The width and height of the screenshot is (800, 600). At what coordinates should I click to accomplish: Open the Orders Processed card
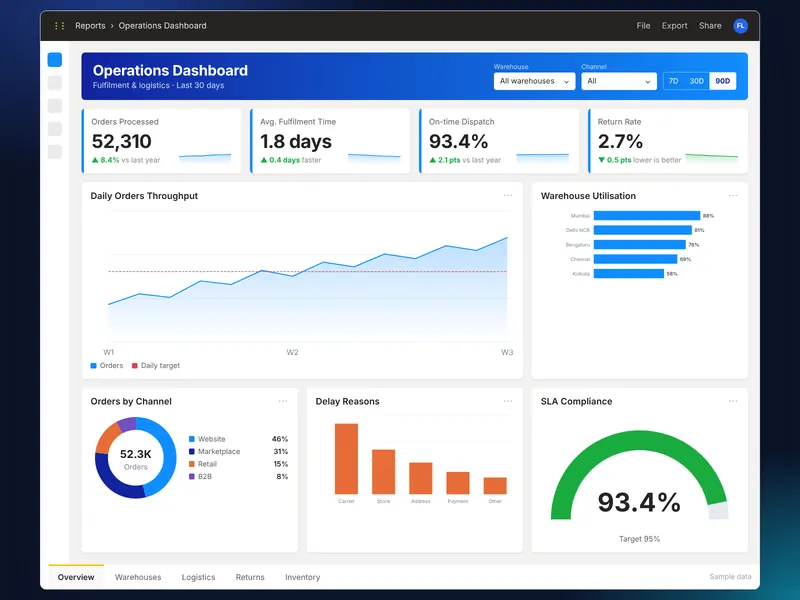coord(162,141)
